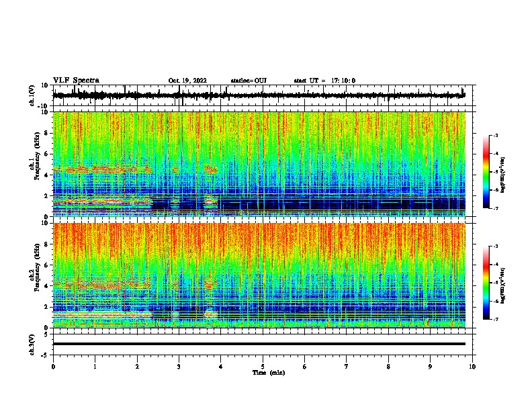Click the flat black ch.3 voltage line
Screen dimensions: 532x411
point(259,344)
